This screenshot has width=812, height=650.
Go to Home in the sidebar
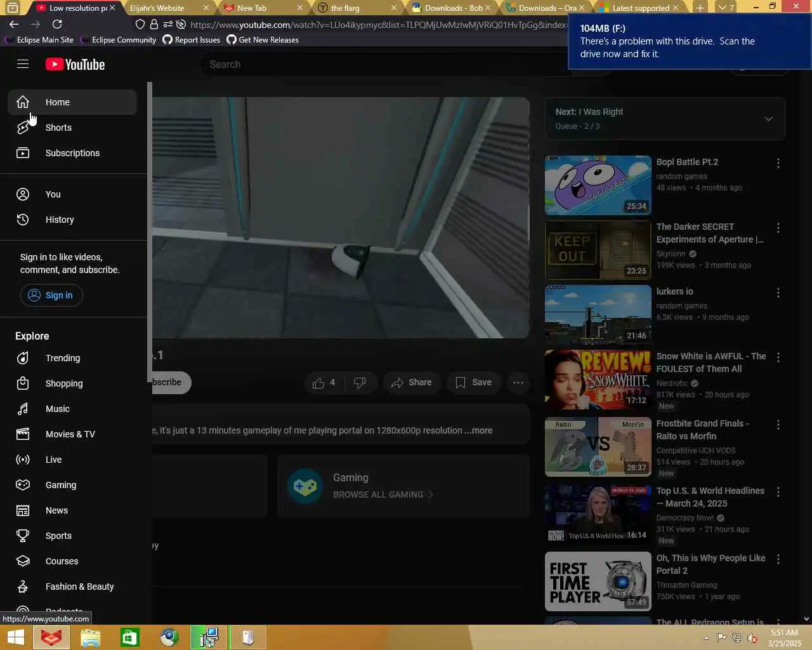click(72, 102)
